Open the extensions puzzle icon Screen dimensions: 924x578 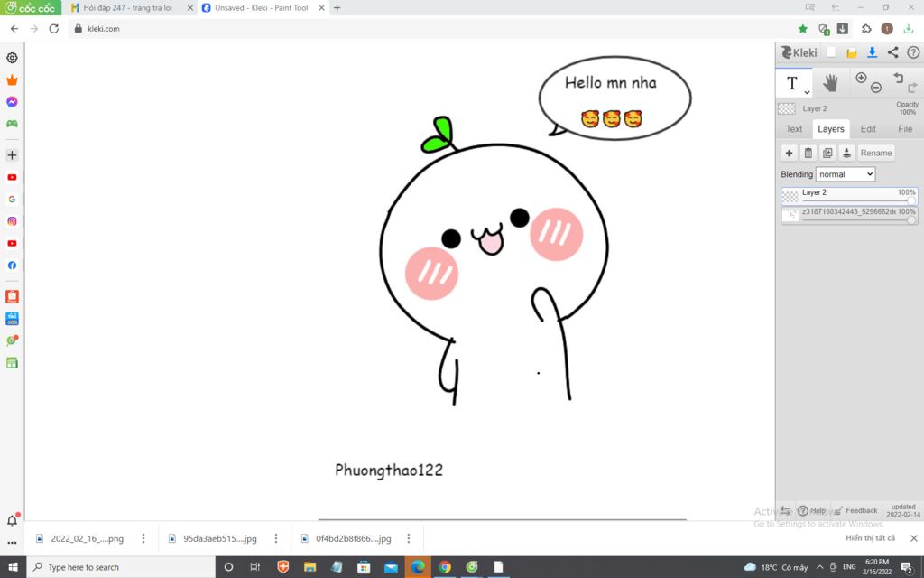(x=866, y=29)
